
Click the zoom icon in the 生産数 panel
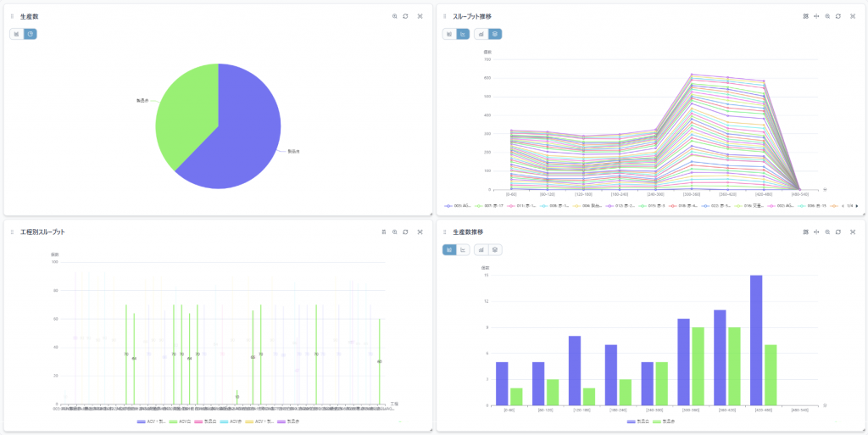(x=395, y=17)
